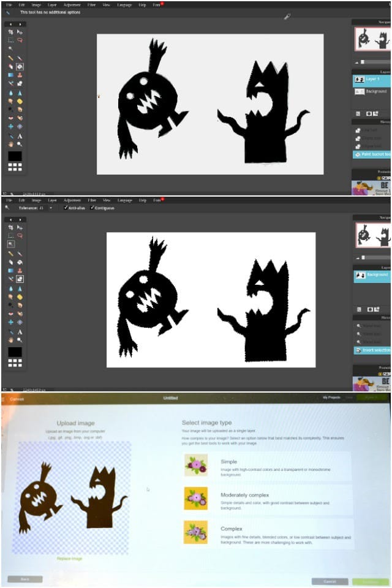Select Red eye reduction tool in middle window
The height and width of the screenshot is (588, 392).
10,314
